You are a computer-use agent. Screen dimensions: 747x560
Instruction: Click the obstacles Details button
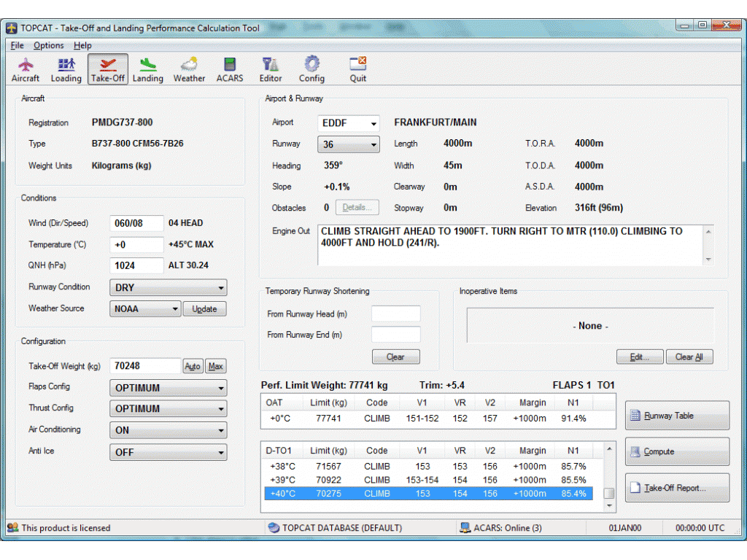tap(357, 208)
